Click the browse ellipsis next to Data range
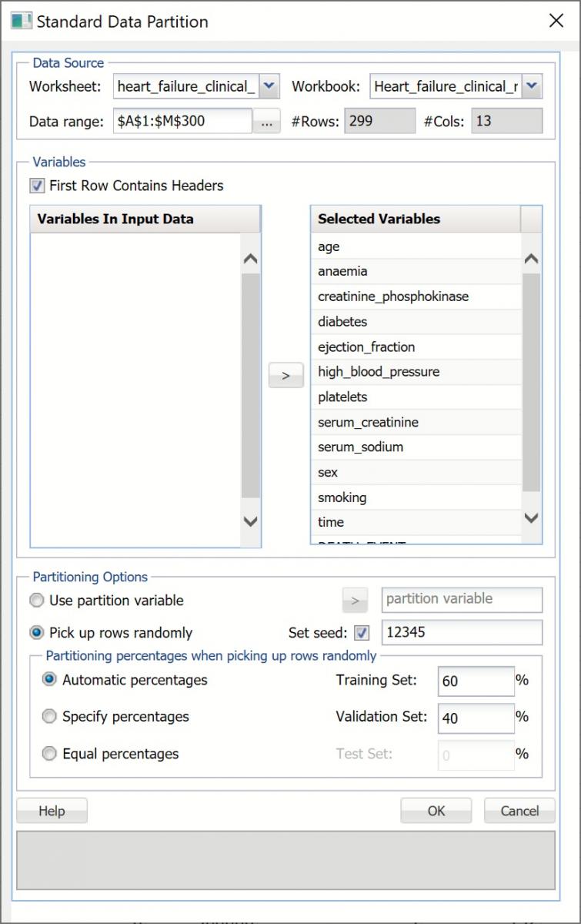The height and width of the screenshot is (924, 581). pos(265,121)
